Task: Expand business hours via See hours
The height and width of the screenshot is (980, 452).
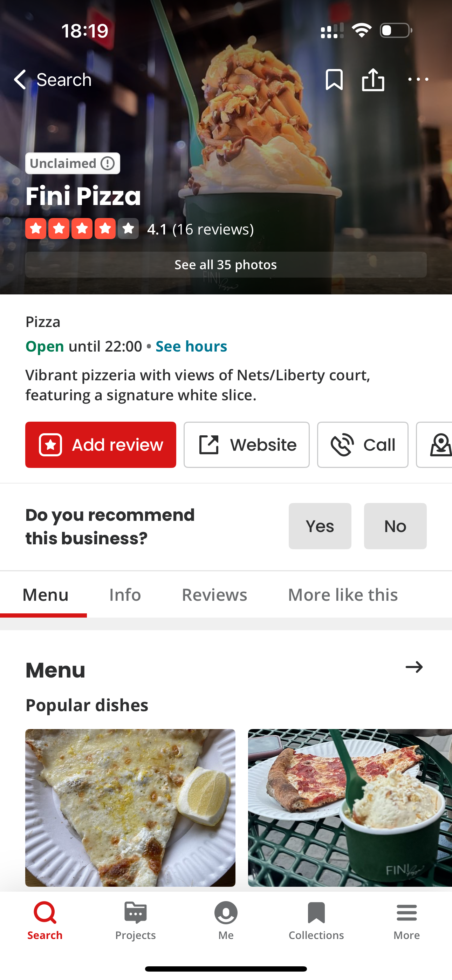Action: (191, 346)
